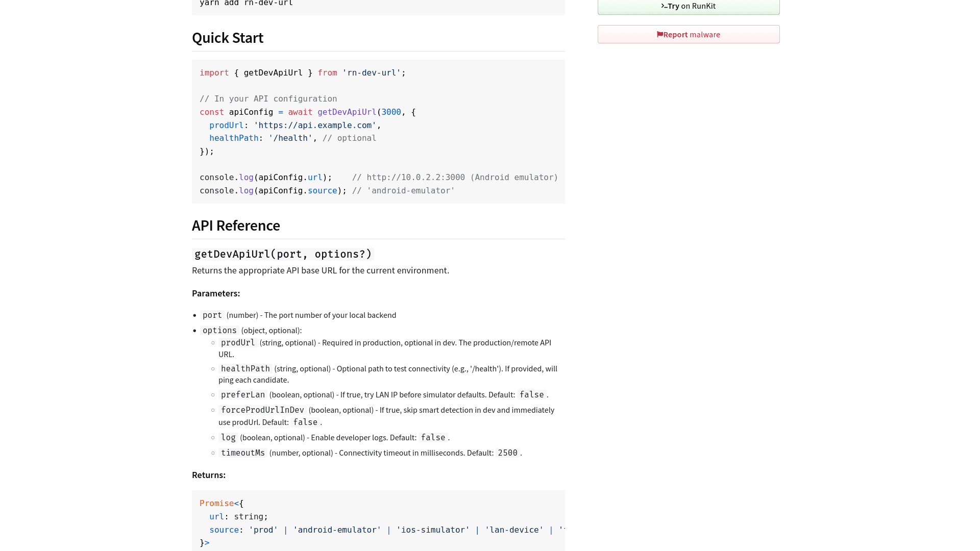This screenshot has height=551, width=980.
Task: Click the forceProdUrlInDev option inline code
Action: [262, 410]
